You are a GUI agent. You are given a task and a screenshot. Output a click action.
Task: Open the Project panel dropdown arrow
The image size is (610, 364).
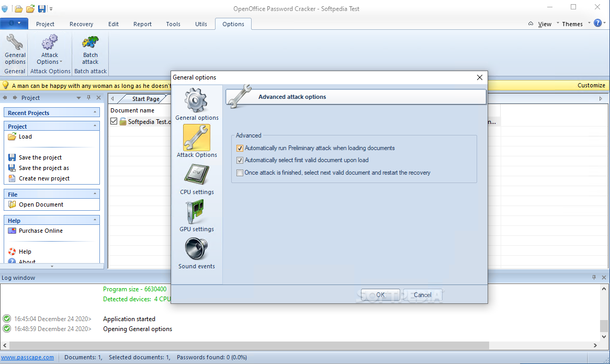[78, 98]
